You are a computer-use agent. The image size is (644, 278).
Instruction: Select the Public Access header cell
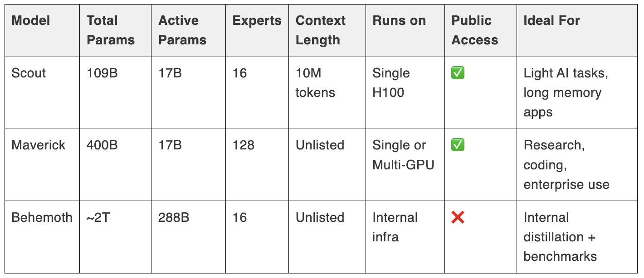point(481,30)
